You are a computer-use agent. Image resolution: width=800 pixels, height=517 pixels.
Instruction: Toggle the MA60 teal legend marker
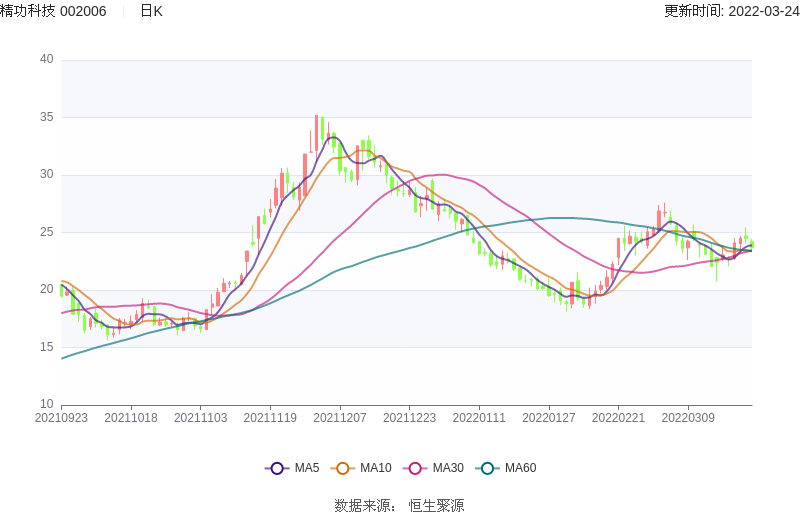point(488,468)
